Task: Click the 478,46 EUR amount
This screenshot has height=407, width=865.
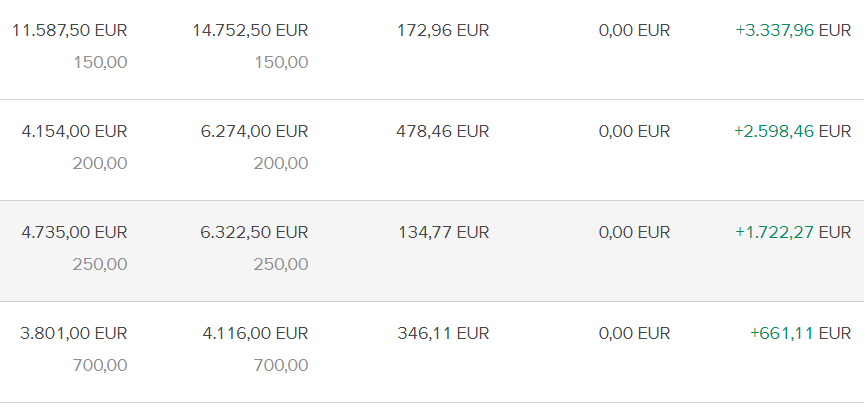Action: click(x=443, y=131)
